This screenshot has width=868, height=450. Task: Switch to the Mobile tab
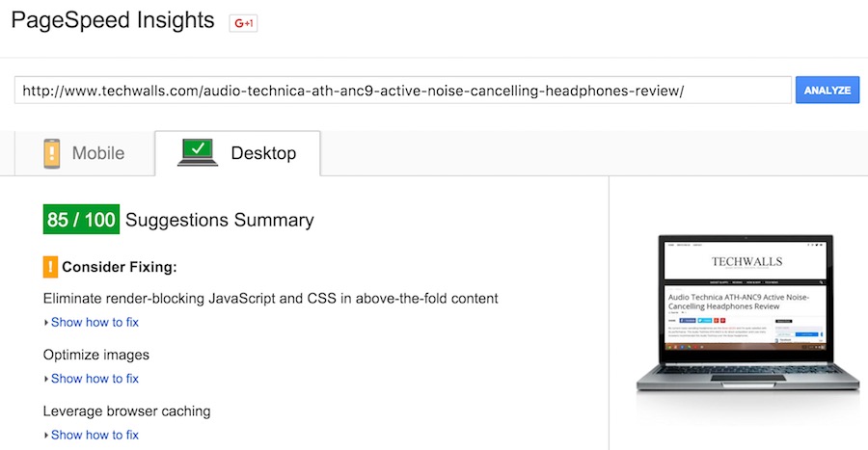pyautogui.click(x=85, y=153)
